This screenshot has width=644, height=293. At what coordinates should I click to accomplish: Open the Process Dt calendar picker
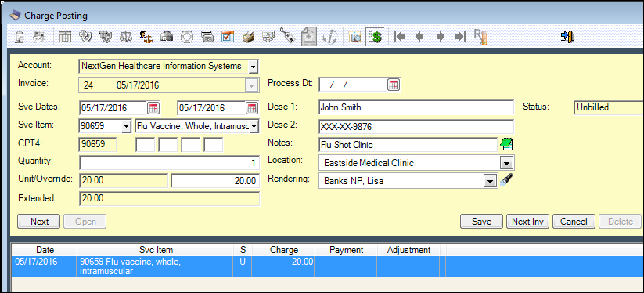coord(394,85)
